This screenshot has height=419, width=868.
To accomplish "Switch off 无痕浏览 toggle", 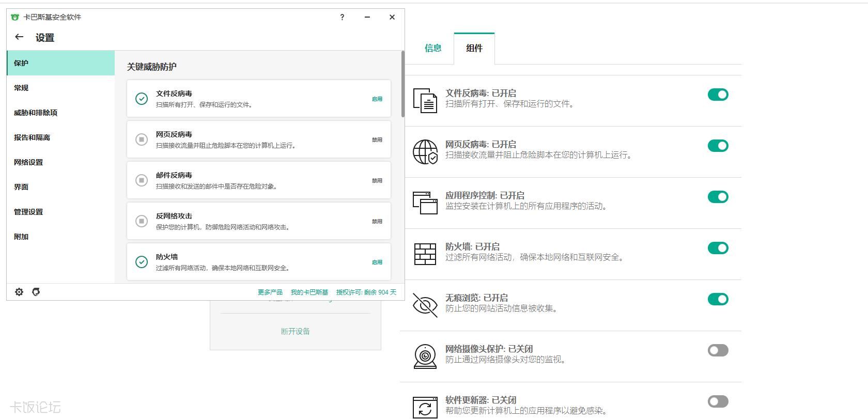I will click(718, 299).
